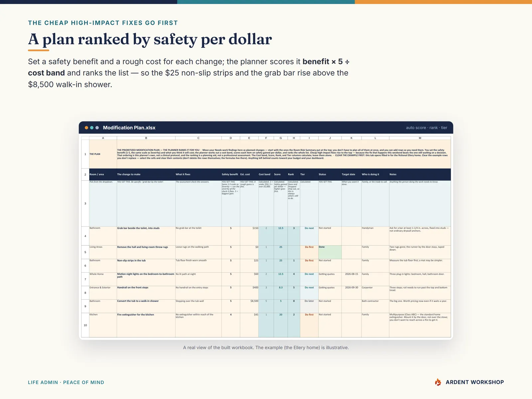This screenshot has height=399, width=532.
Task: Click the 'Status' heading cell
Action: pyautogui.click(x=330, y=174)
